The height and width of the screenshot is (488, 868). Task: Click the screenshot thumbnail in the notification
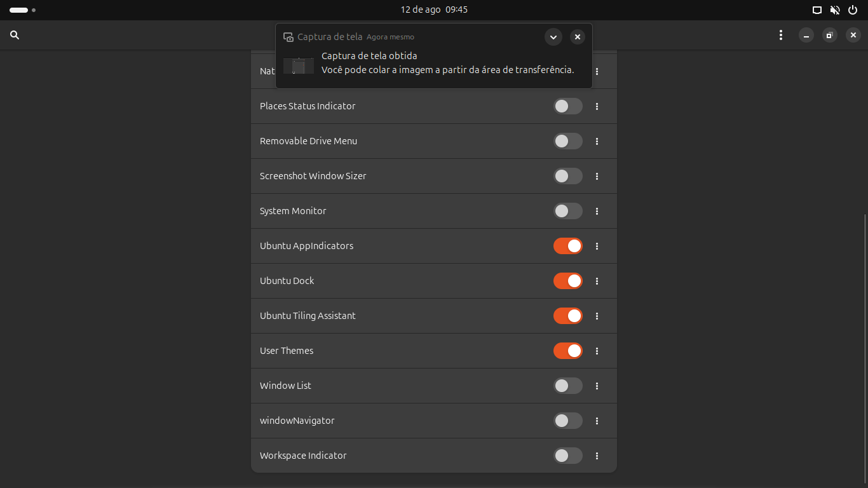click(x=299, y=65)
